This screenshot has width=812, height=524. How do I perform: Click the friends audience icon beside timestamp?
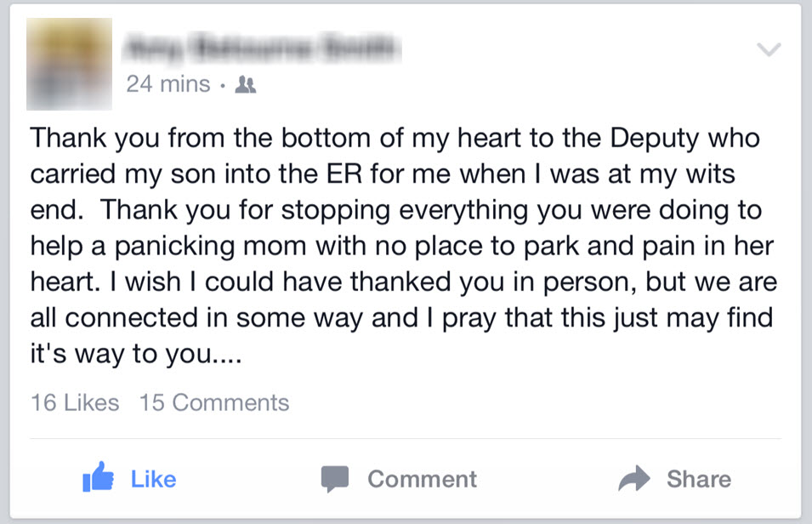(246, 84)
